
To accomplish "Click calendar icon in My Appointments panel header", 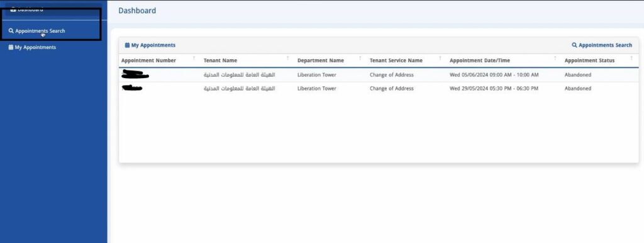I will tap(127, 45).
